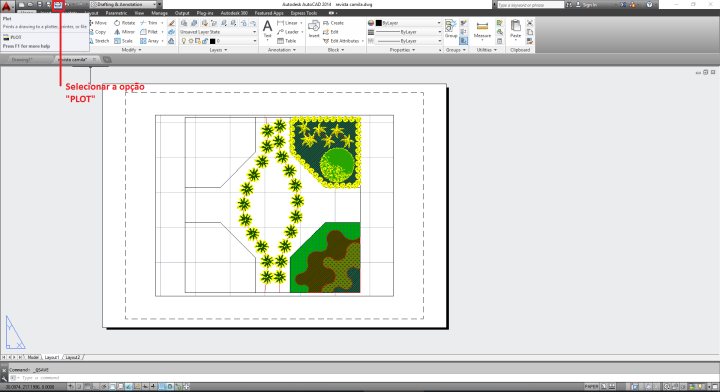Open the Unsaved Layer State dropdown
Viewport: 720px width, 392px height.
coord(218,32)
